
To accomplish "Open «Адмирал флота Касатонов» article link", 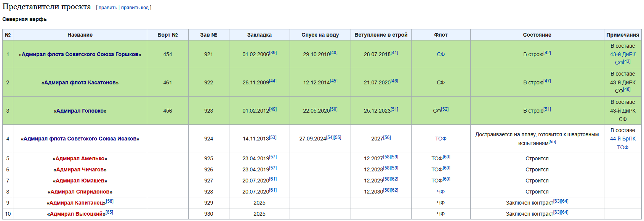I will click(x=80, y=83).
